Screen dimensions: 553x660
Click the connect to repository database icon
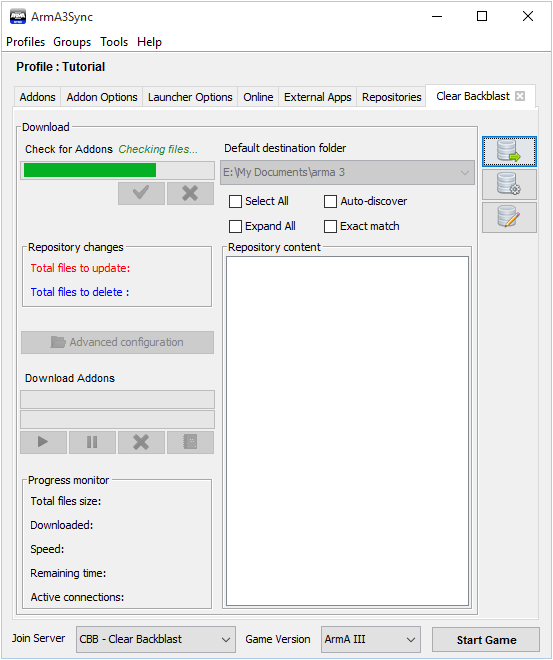509,151
